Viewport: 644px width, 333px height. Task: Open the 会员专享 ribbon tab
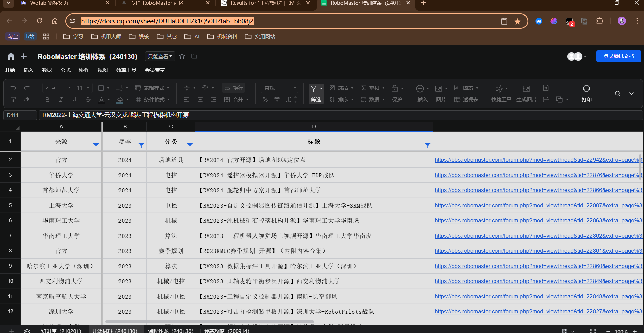click(155, 70)
